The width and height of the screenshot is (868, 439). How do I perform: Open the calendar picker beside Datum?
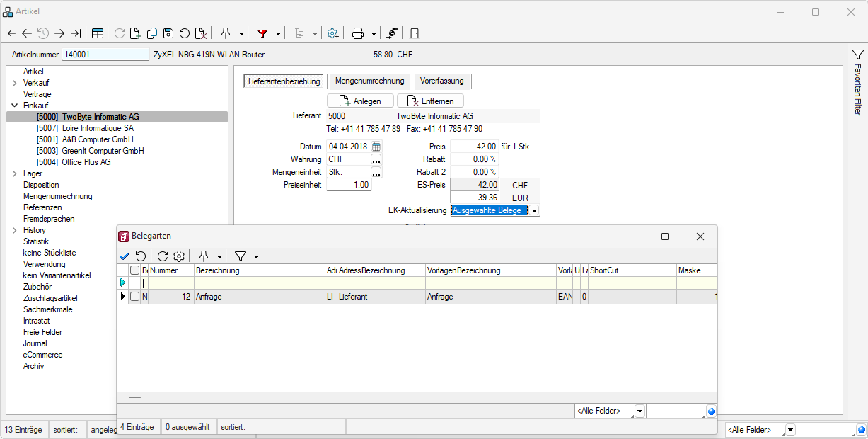(x=376, y=147)
